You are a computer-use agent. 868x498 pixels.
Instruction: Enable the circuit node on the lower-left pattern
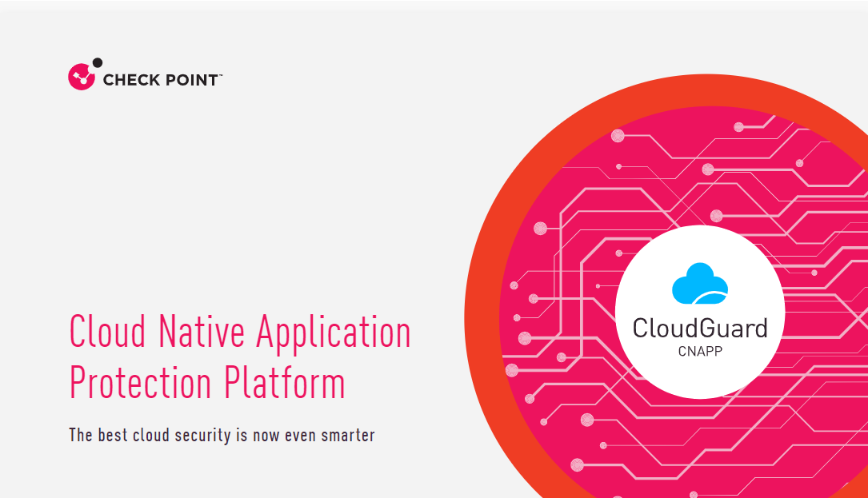(530, 397)
